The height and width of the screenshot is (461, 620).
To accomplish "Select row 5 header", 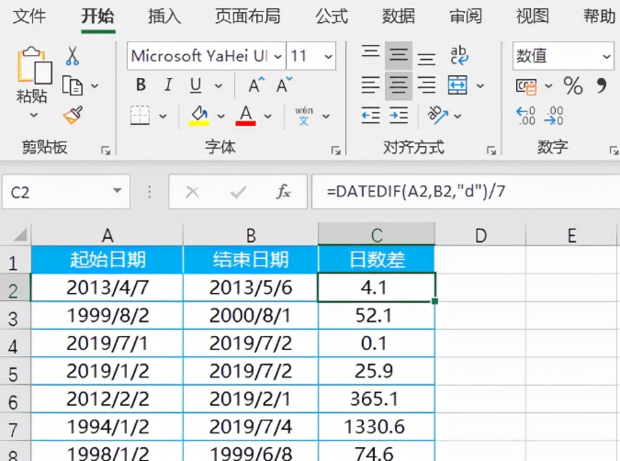I will pyautogui.click(x=15, y=372).
